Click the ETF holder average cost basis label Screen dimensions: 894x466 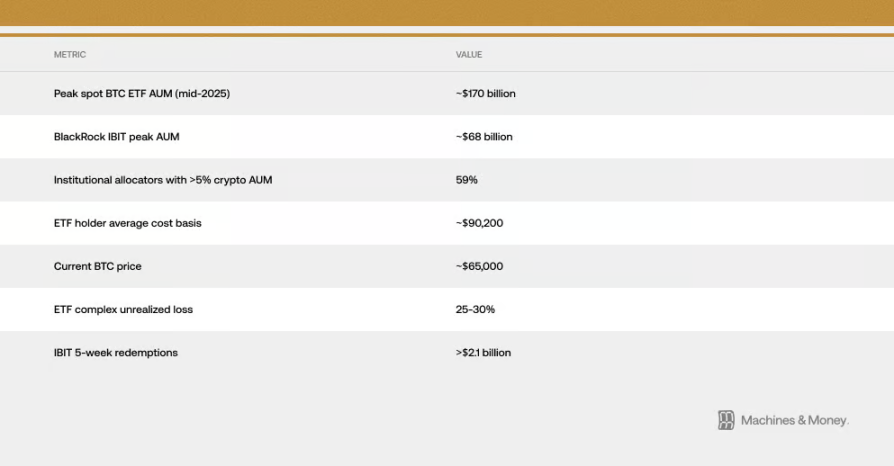coord(127,223)
